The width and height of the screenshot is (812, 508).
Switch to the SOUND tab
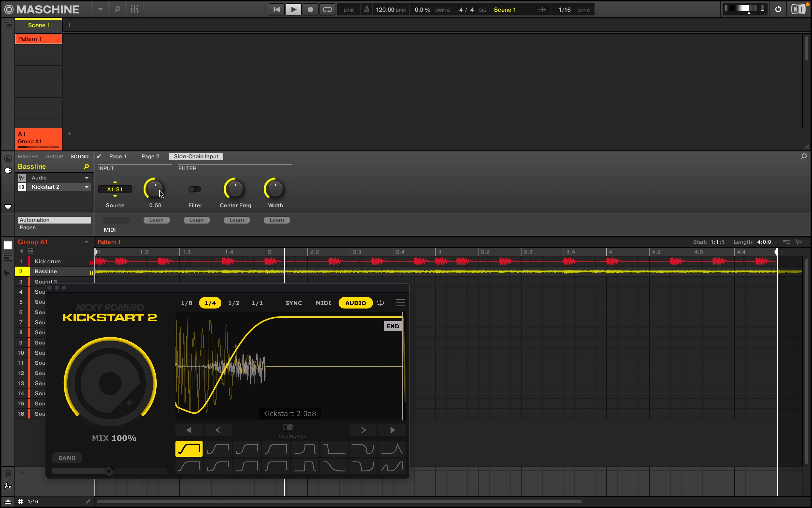(x=80, y=157)
